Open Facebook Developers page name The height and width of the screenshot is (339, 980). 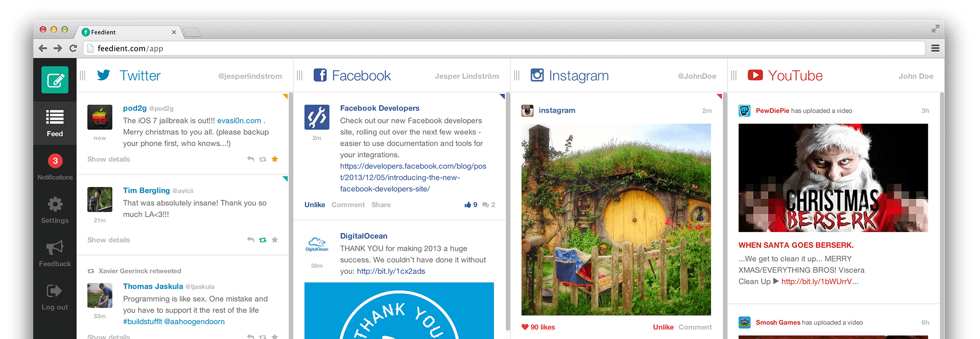point(380,108)
